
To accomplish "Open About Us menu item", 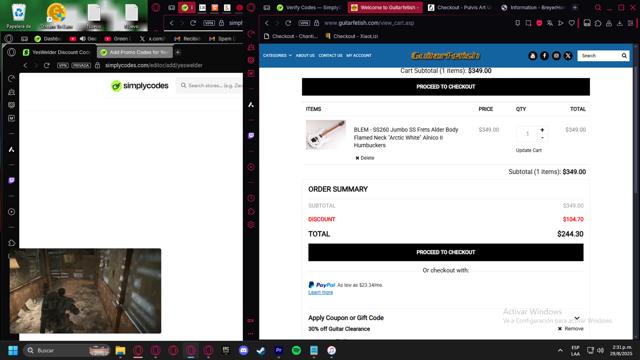I will click(x=305, y=56).
